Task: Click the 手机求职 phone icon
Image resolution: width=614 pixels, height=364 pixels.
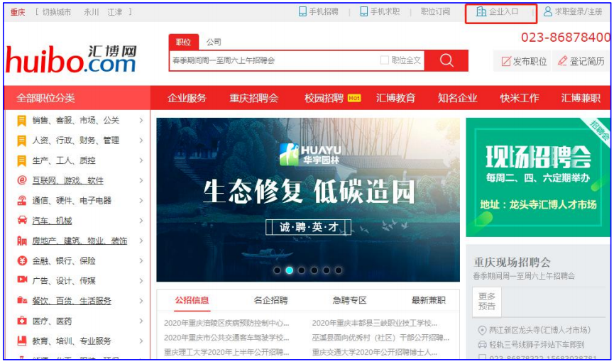Action: pyautogui.click(x=364, y=12)
